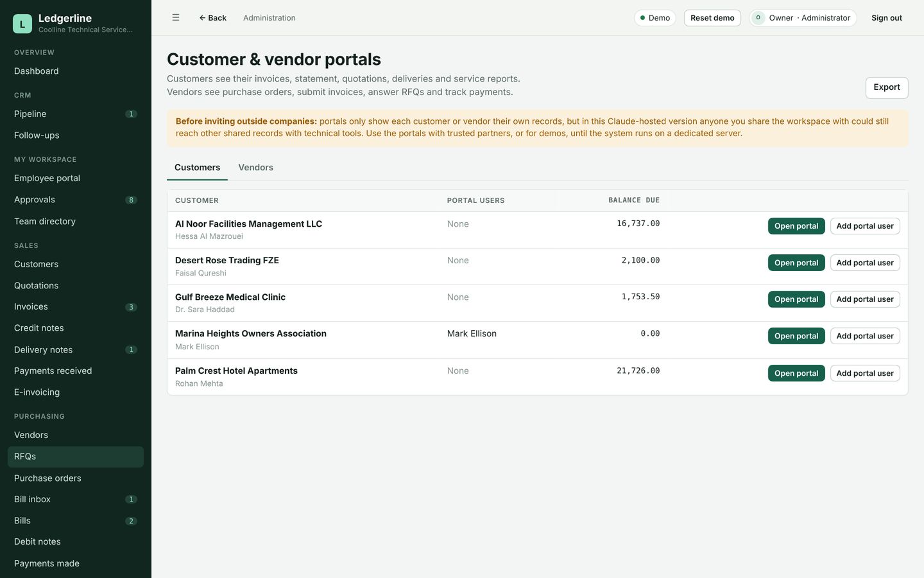Viewport: 924px width, 578px height.
Task: Navigate to Customers in the Sales section
Action: pos(76,265)
